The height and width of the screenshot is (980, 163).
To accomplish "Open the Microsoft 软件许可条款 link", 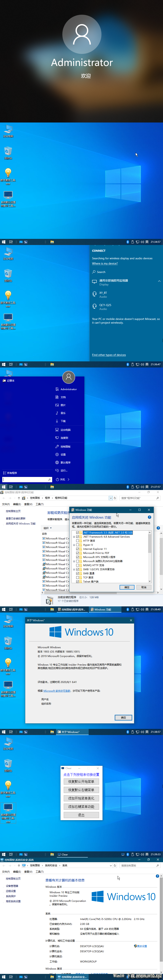I will 57,691.
